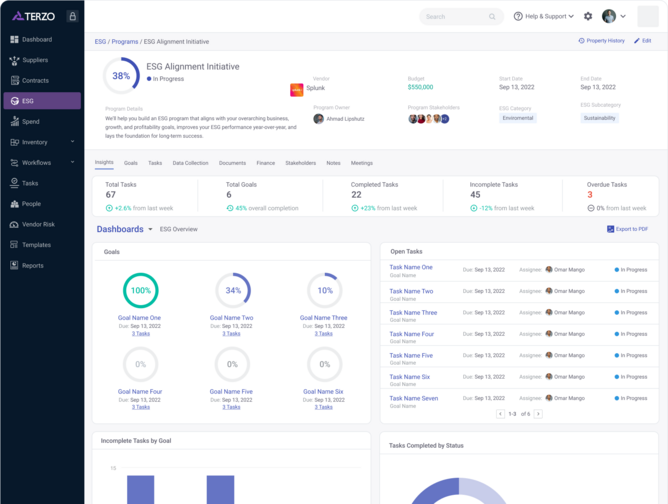Image resolution: width=668 pixels, height=504 pixels.
Task: Click the Enviromental category tag
Action: point(518,118)
